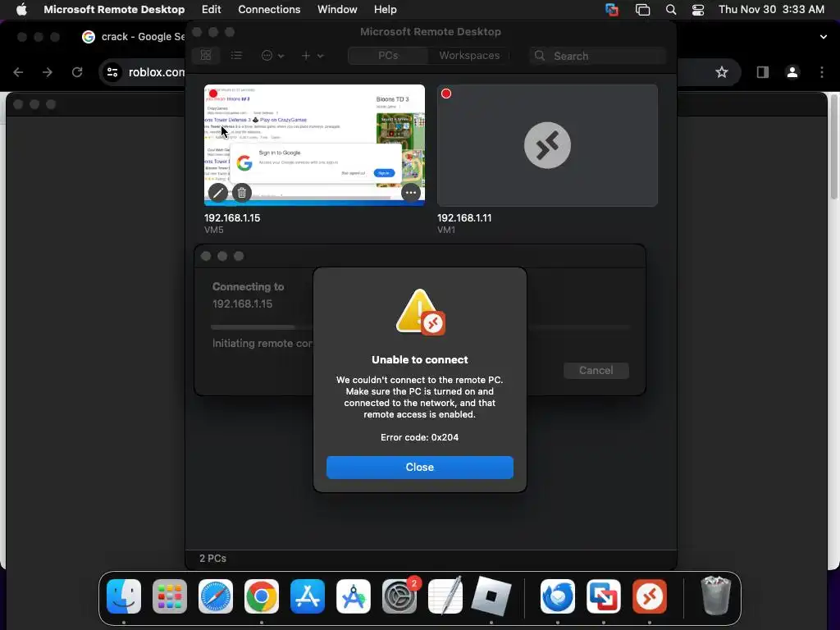The width and height of the screenshot is (840, 630).
Task: Select the crack - Google Search Chrome tab
Action: 133,36
